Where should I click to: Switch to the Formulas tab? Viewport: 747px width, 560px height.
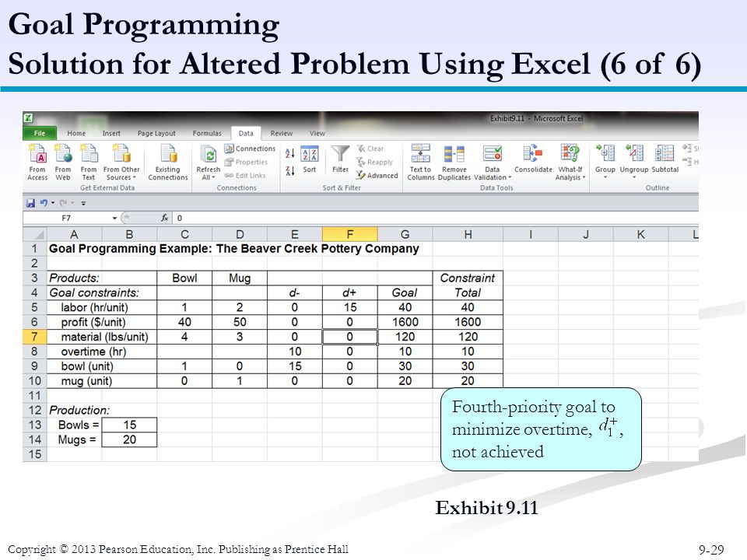coord(207,133)
